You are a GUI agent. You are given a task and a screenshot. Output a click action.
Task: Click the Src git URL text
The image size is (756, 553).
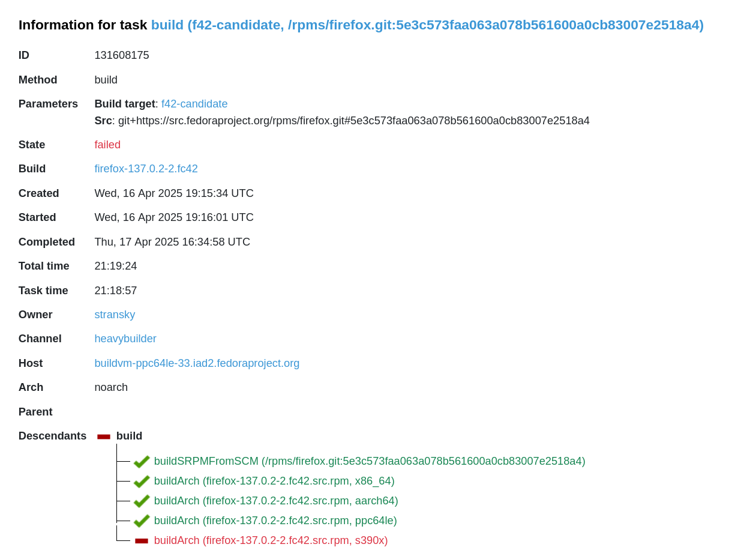(x=354, y=121)
